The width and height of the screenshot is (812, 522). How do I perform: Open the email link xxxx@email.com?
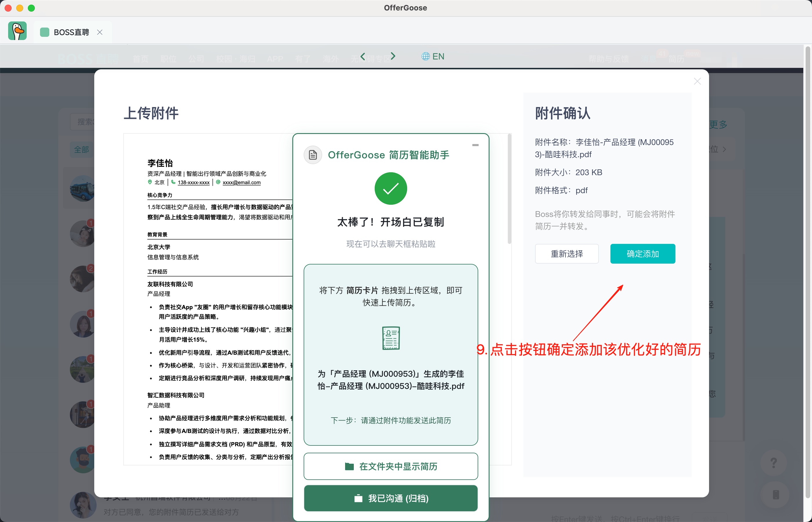(241, 182)
